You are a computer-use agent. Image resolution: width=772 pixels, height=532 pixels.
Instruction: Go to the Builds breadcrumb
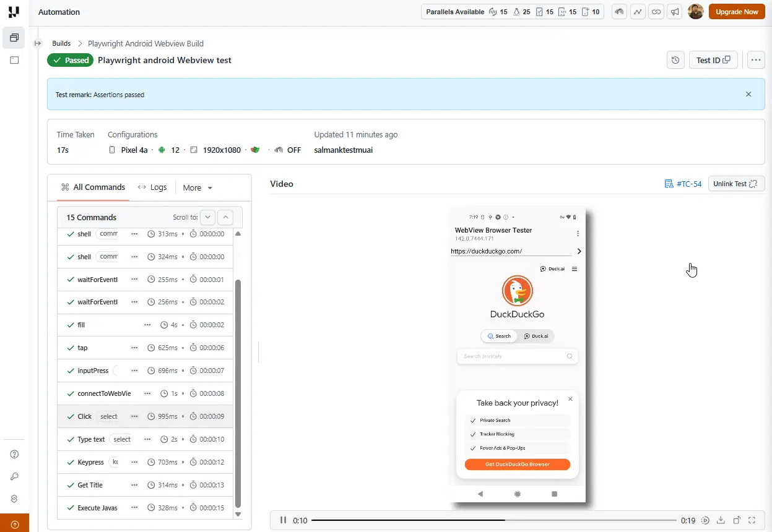click(61, 43)
